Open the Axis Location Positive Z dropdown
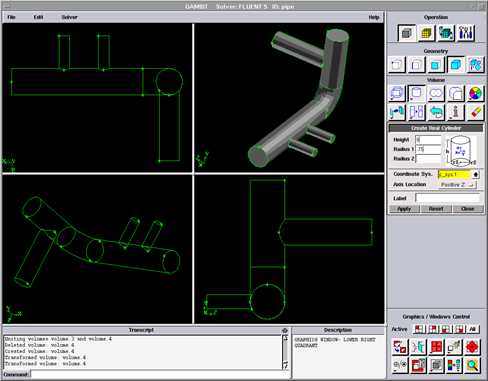Image resolution: width=488 pixels, height=381 pixels. (x=457, y=185)
